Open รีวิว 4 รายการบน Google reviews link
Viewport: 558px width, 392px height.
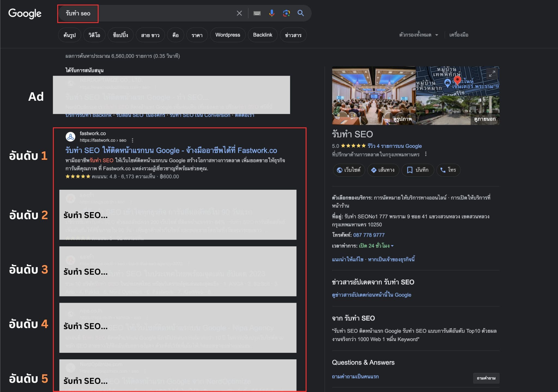point(395,146)
